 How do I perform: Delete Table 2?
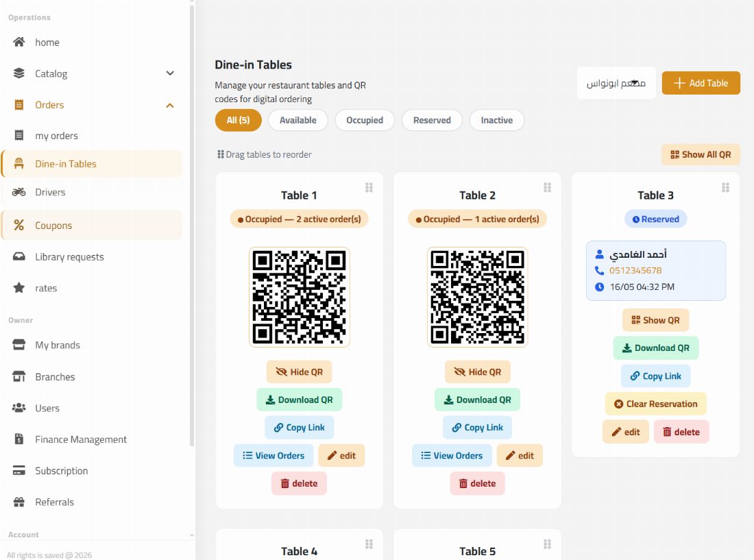478,483
